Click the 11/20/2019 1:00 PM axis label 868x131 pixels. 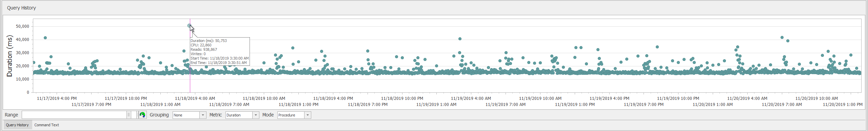[843, 105]
